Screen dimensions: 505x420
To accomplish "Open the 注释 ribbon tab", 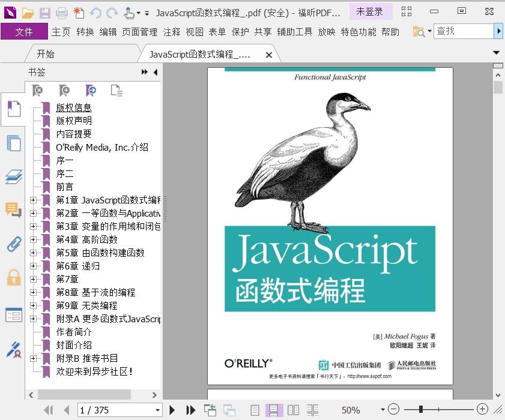I will click(172, 32).
